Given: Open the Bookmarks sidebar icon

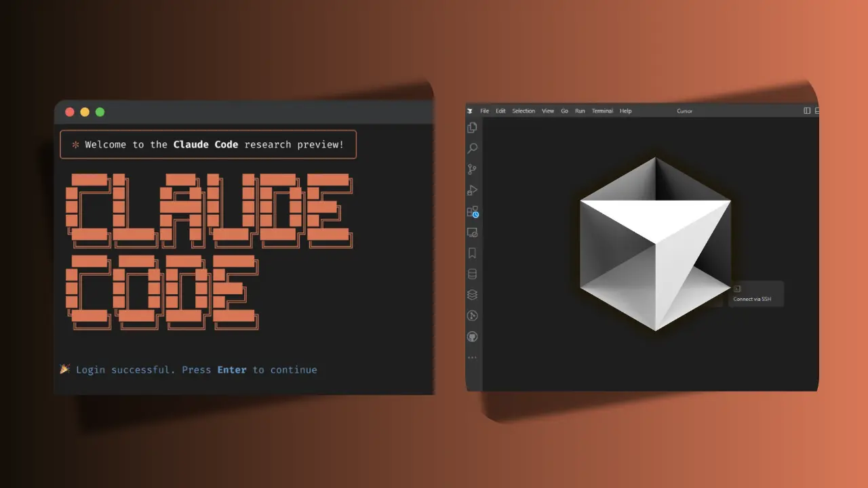Looking at the screenshot, I should pyautogui.click(x=473, y=252).
